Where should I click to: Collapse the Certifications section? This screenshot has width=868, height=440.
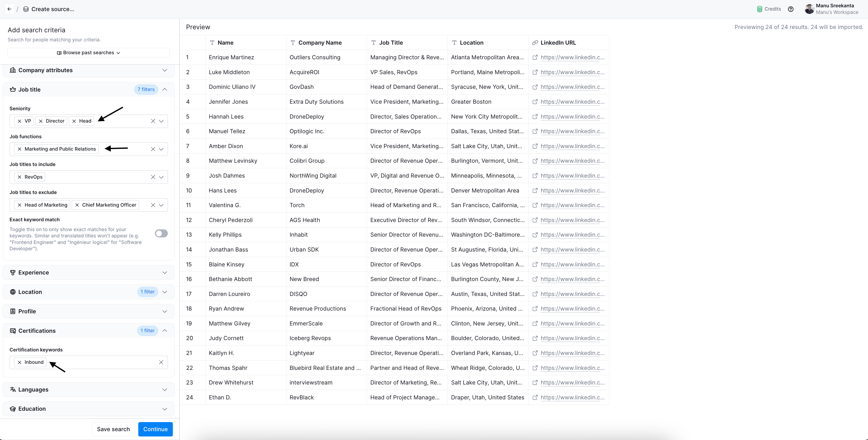165,331
